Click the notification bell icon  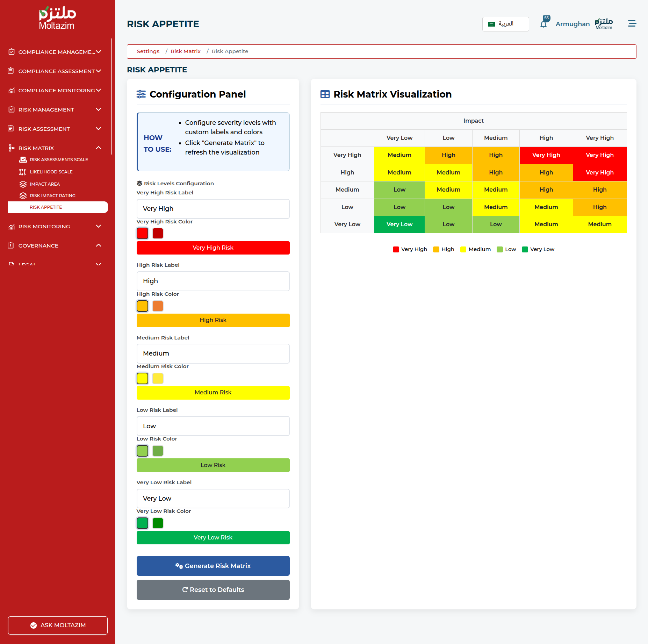point(543,24)
